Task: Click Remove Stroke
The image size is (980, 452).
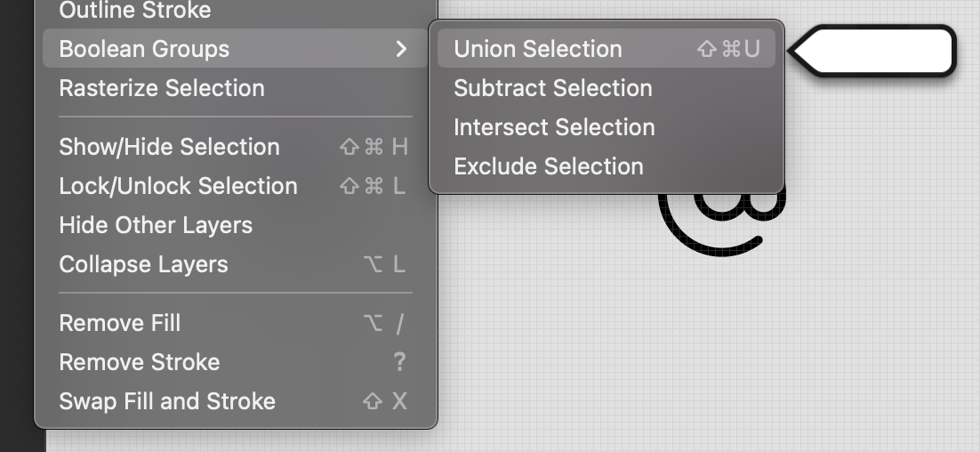Action: [x=139, y=362]
